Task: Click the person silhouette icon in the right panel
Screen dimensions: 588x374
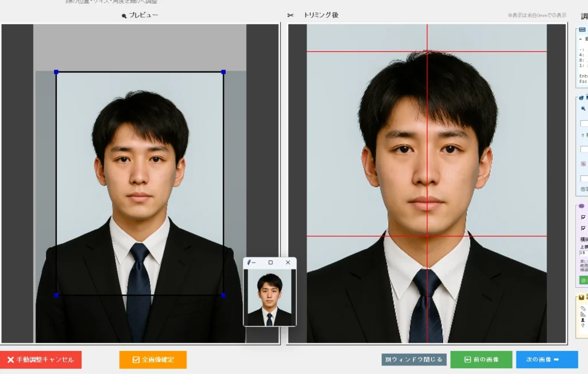Action: coord(583,320)
